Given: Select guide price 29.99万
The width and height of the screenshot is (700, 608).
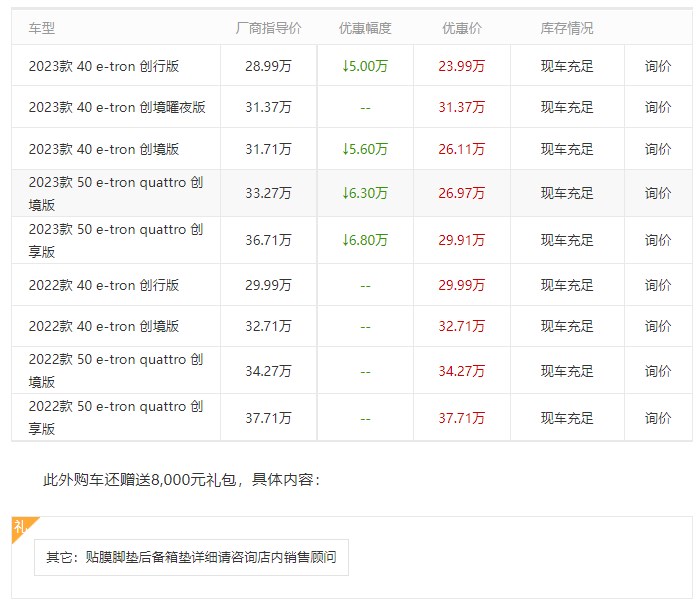Looking at the screenshot, I should coord(268,285).
